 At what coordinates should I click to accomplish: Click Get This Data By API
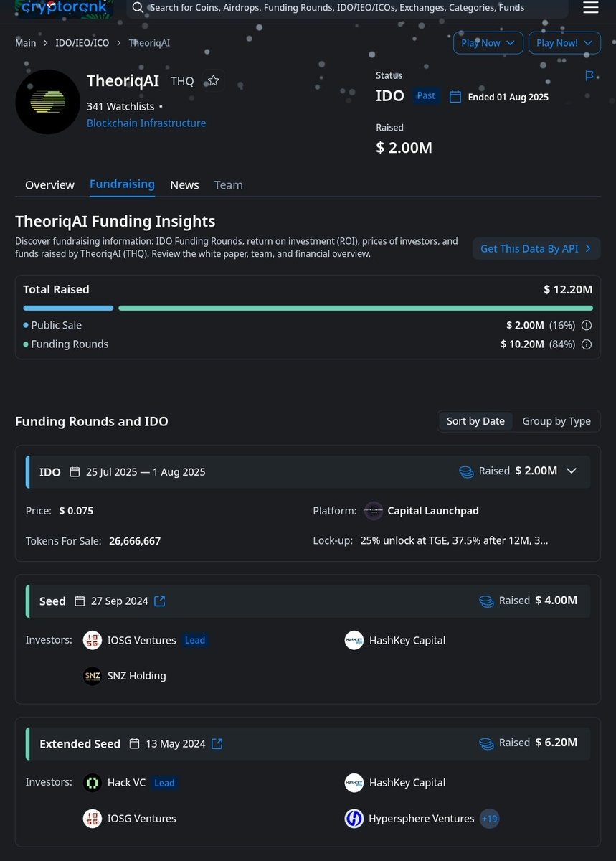point(536,248)
